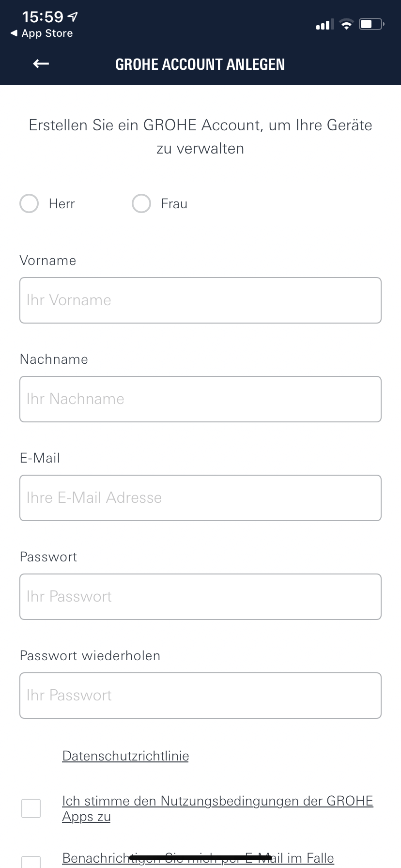Viewport: 401px width, 868px height.
Task: Select the Frau radio button
Action: [x=141, y=204]
